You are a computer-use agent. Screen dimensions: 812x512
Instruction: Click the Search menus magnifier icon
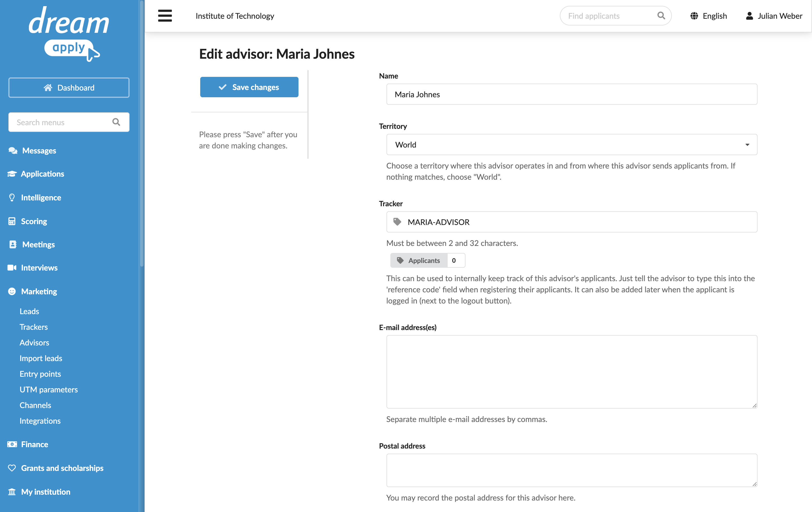point(116,122)
